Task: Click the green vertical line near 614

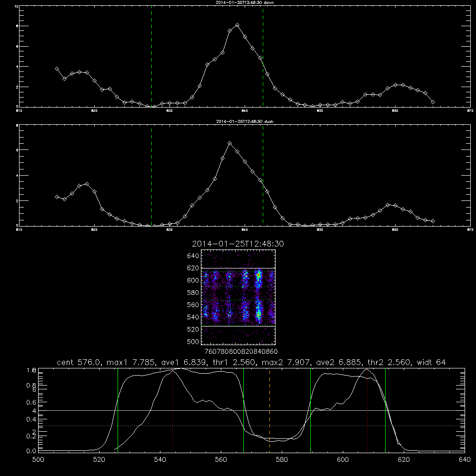Action: (x=385, y=410)
